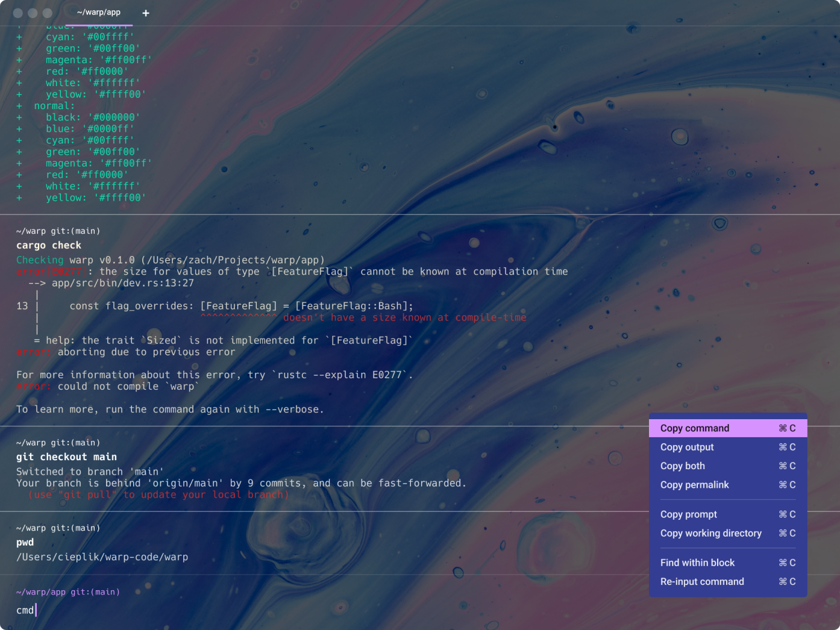This screenshot has width=840, height=630.
Task: Switch to the ~/warp/app tab
Action: coord(98,12)
